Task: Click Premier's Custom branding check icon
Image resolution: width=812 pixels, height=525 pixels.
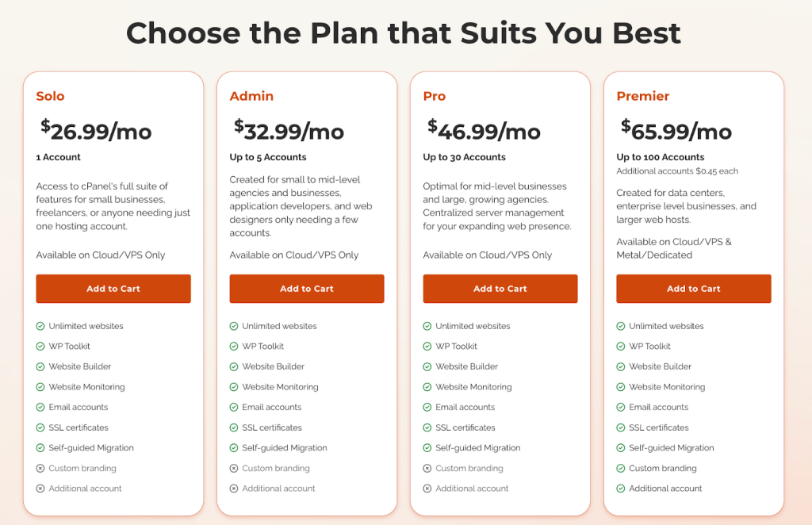Action: coord(621,469)
